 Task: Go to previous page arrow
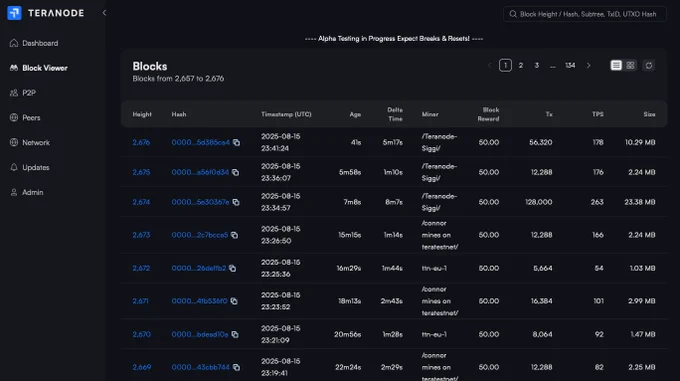point(490,65)
